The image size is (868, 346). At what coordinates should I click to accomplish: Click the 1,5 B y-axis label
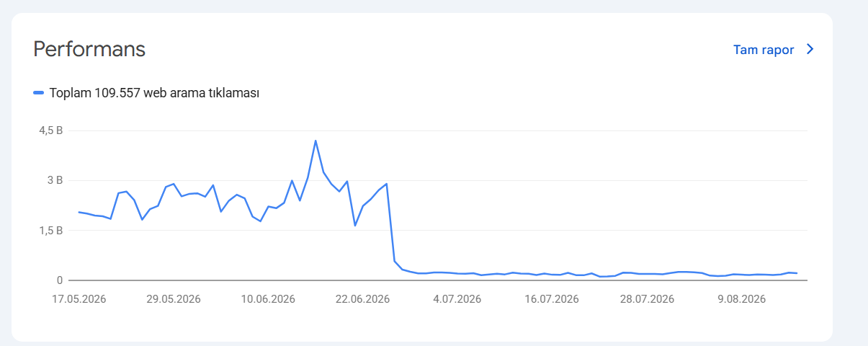click(51, 230)
